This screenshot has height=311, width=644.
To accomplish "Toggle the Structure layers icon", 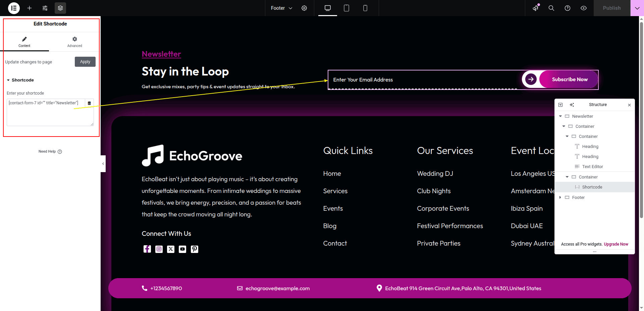I will click(x=60, y=8).
